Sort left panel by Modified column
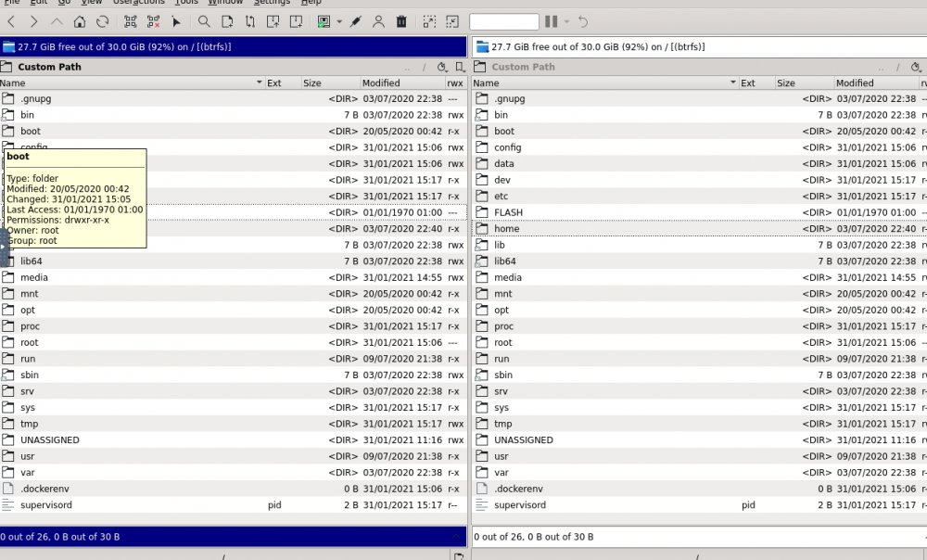The height and width of the screenshot is (560, 927). (x=402, y=83)
